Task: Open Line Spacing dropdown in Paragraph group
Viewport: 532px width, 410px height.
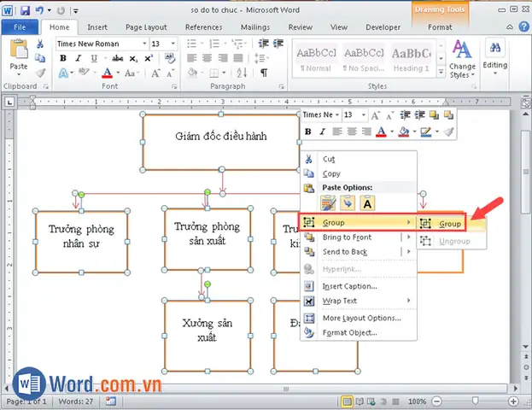Action: tap(260, 58)
